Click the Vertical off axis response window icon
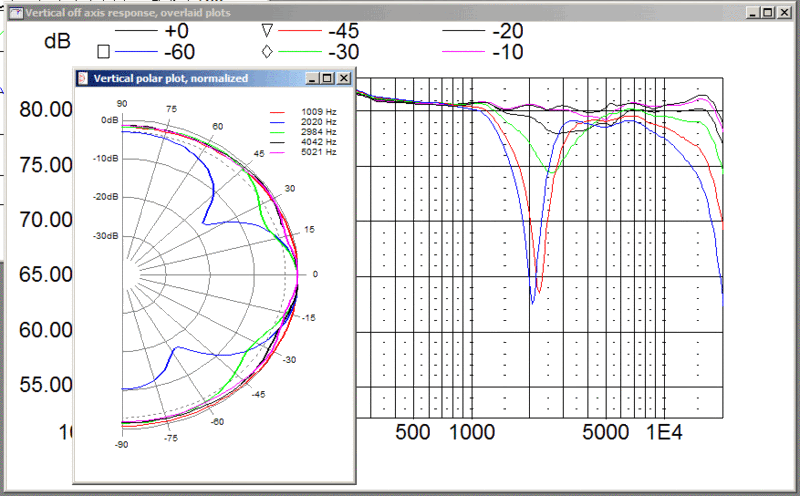Screen dimensions: 800x496 click(x=16, y=13)
